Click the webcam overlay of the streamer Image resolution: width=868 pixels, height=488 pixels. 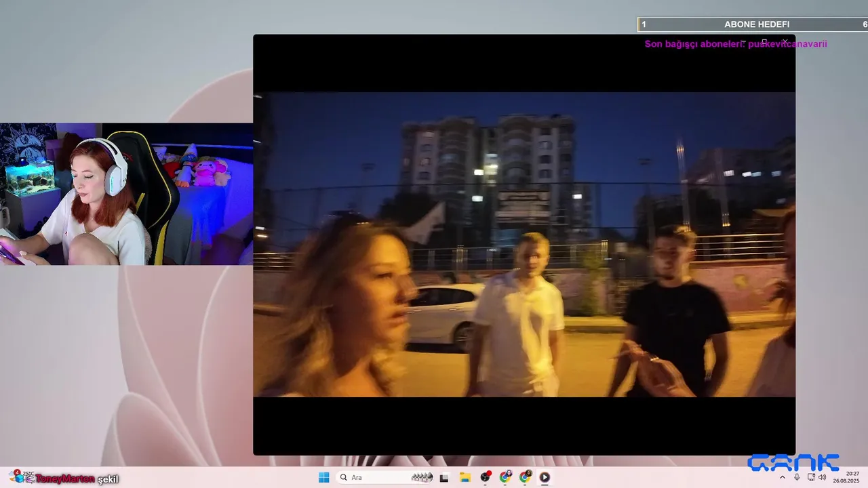pos(126,194)
